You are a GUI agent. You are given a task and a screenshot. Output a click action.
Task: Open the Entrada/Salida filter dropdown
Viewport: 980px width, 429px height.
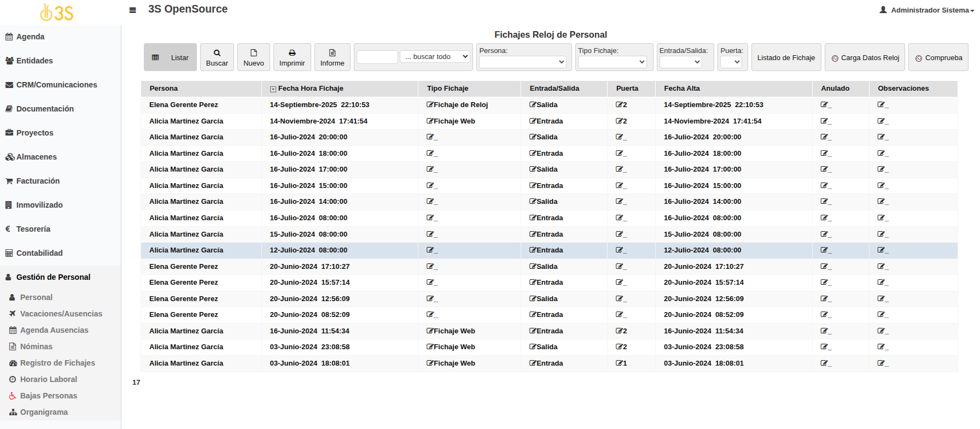680,62
